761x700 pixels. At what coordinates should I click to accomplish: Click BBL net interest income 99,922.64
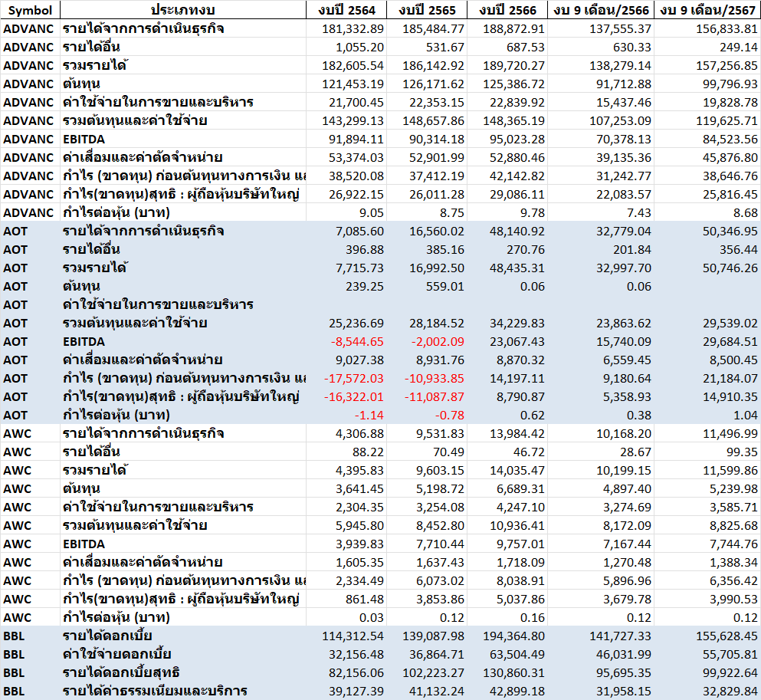[x=730, y=673]
